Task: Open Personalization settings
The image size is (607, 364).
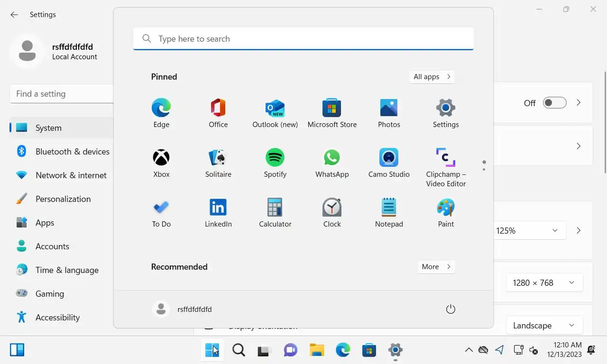Action: (x=62, y=199)
